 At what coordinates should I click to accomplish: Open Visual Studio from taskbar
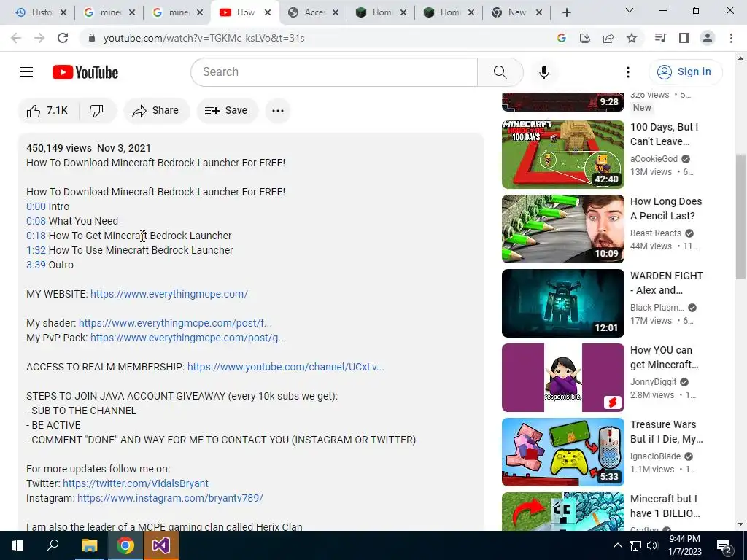(161, 545)
